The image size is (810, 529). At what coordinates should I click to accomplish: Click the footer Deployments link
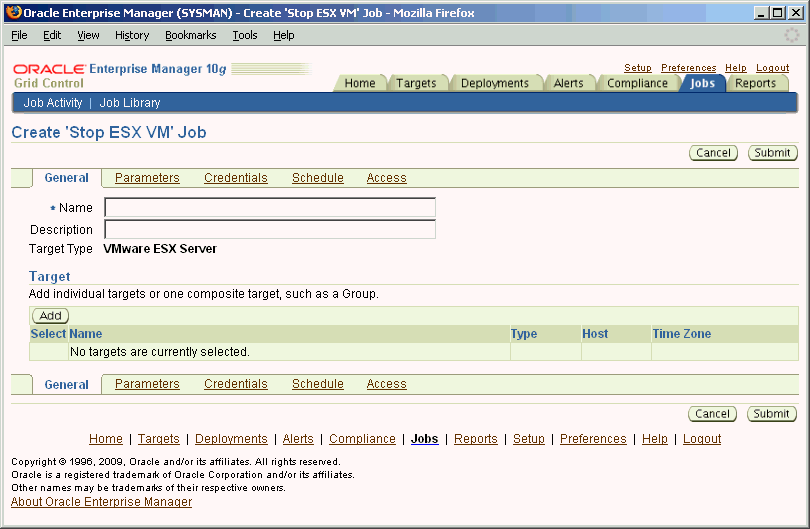(x=231, y=439)
